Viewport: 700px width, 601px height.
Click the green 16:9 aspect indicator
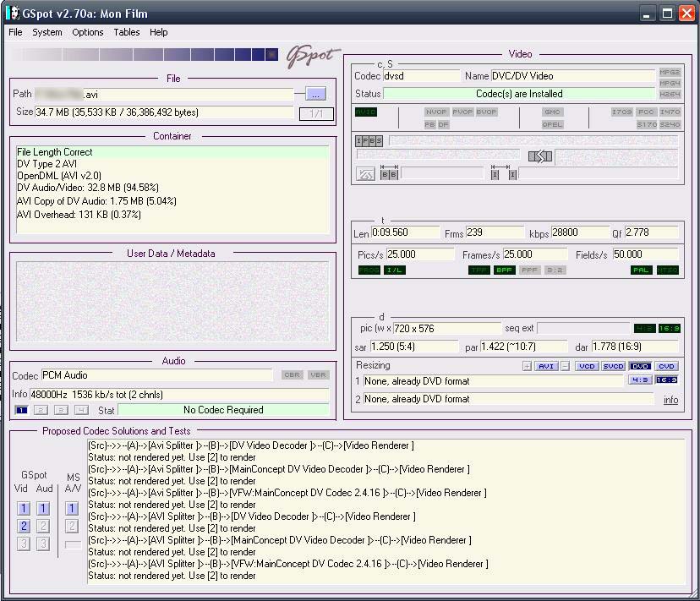pyautogui.click(x=670, y=329)
